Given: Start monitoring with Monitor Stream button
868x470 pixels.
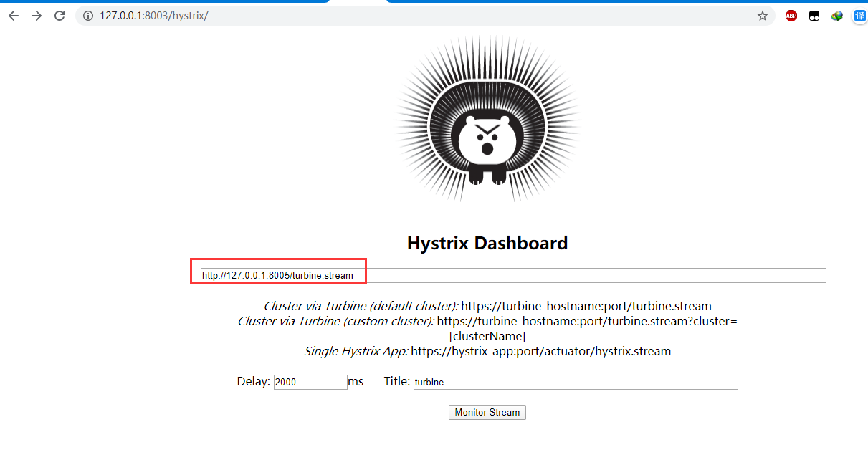Looking at the screenshot, I should pos(487,412).
